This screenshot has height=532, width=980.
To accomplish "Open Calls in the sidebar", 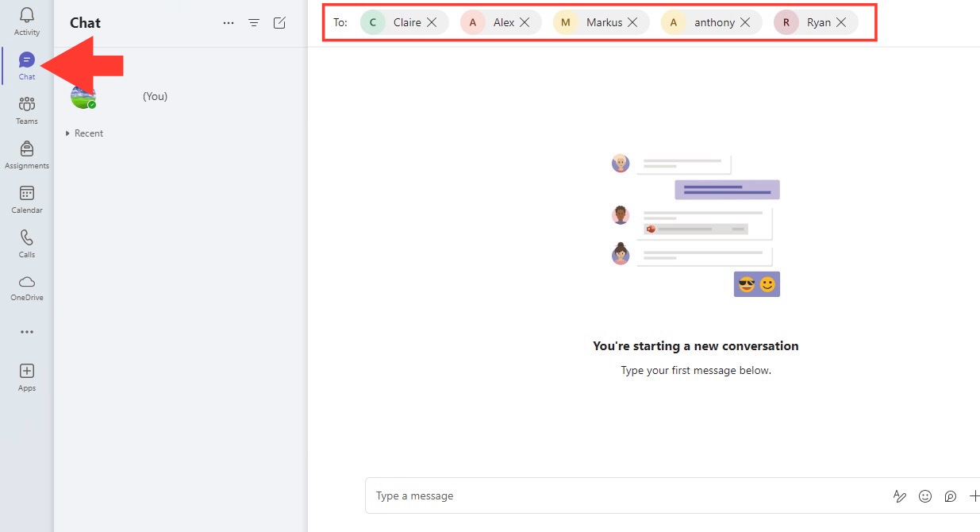I will pos(27,244).
